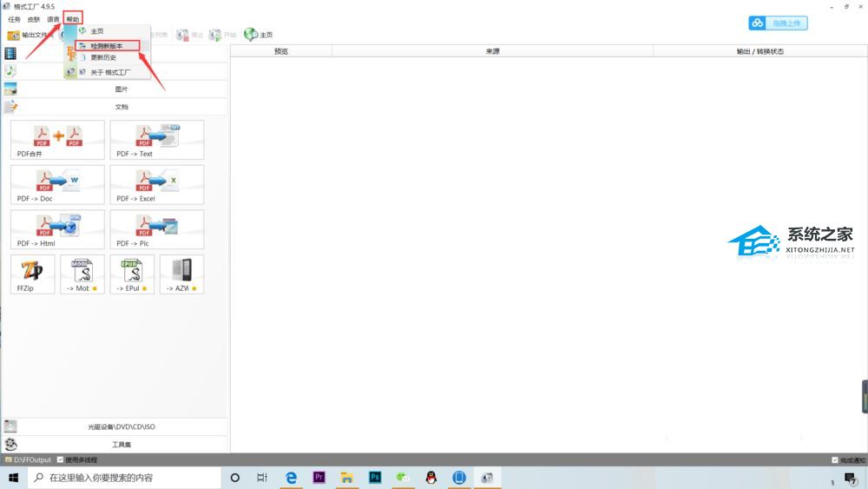Click the 预览 preview column header
Screen dimensions: 868x489
(x=281, y=51)
